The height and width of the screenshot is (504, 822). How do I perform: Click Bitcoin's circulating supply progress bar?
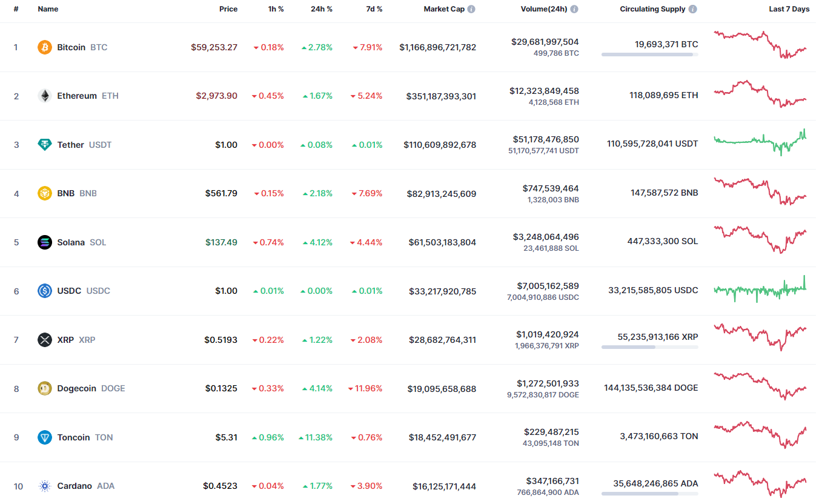(649, 55)
